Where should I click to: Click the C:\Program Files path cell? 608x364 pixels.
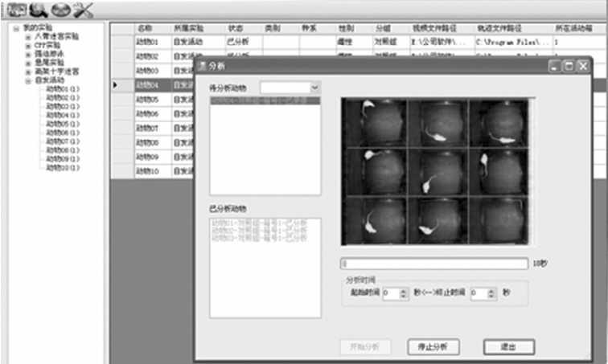point(513,42)
